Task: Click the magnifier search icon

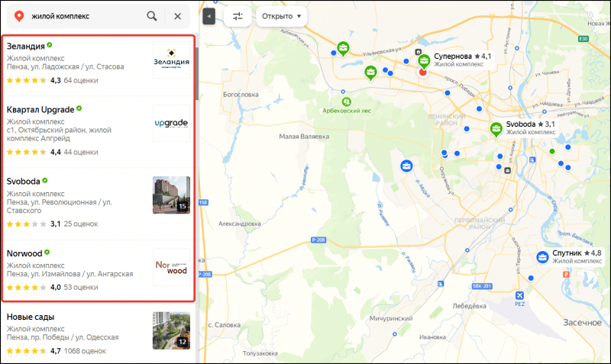Action: pyautogui.click(x=152, y=15)
